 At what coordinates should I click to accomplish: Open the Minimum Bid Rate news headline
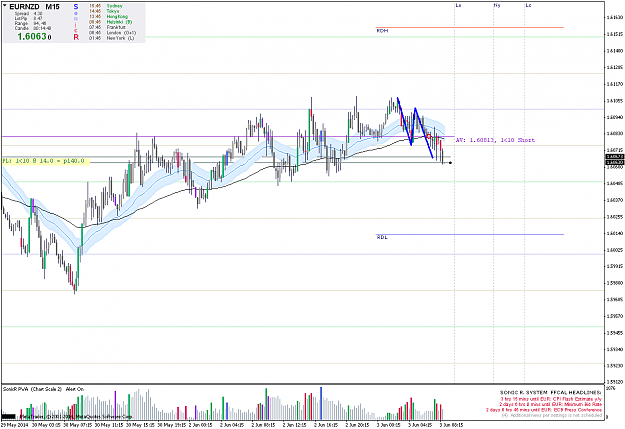tap(550, 404)
